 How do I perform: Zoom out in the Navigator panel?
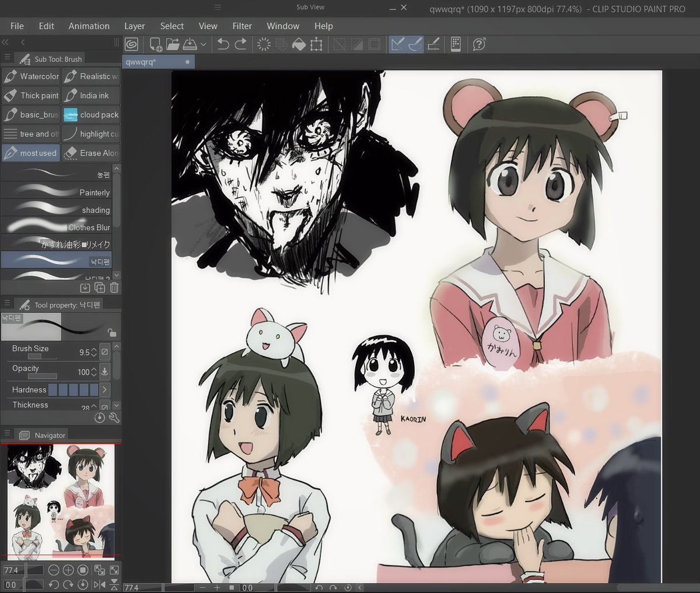tap(54, 570)
